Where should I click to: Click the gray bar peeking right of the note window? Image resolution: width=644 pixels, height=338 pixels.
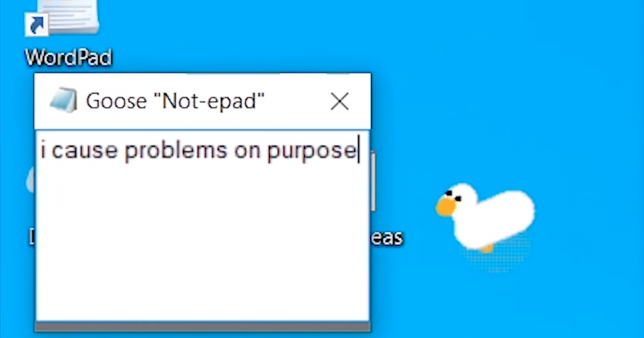(x=372, y=181)
